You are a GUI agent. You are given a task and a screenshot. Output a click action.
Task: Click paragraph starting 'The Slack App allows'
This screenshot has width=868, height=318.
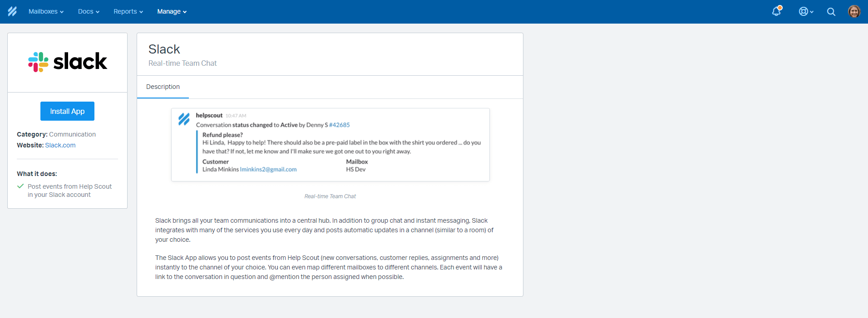pos(329,267)
